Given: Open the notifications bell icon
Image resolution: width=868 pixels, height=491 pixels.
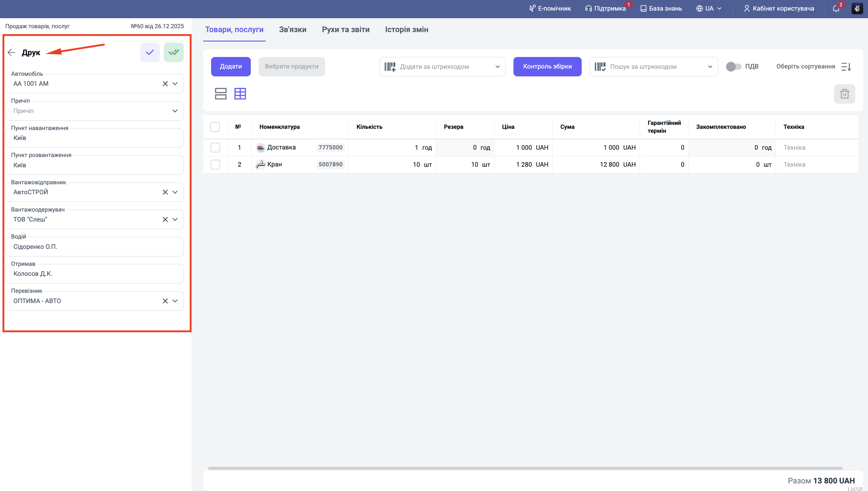Looking at the screenshot, I should coord(836,9).
